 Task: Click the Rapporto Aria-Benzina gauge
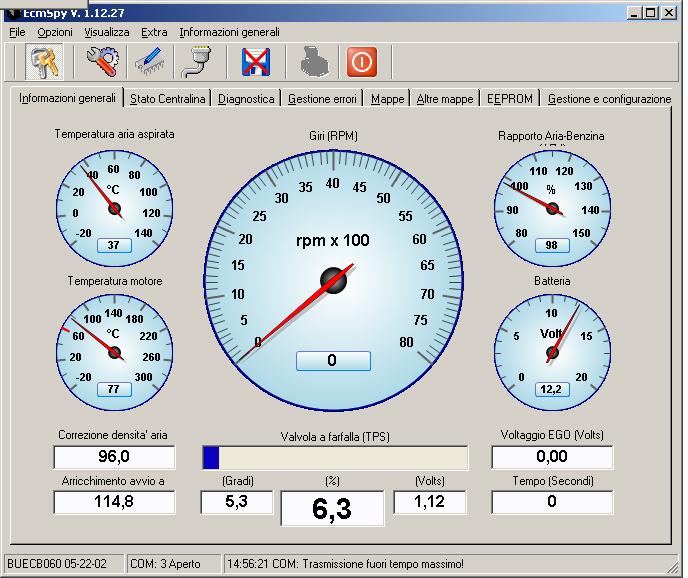552,208
